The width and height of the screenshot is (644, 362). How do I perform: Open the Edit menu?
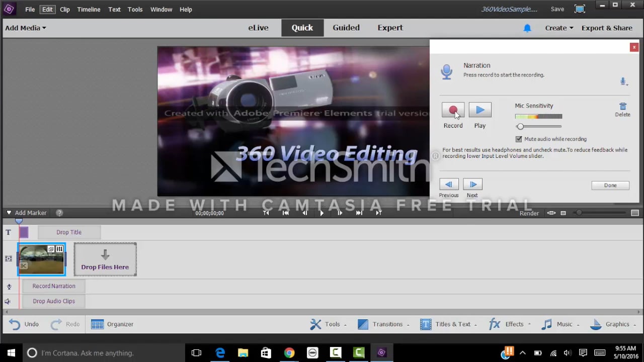click(47, 10)
